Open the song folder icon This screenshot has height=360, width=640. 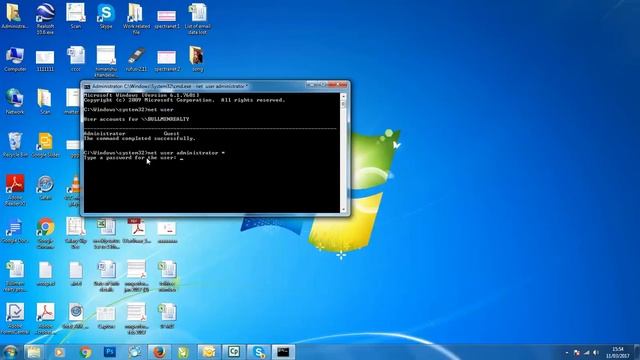coord(197,59)
